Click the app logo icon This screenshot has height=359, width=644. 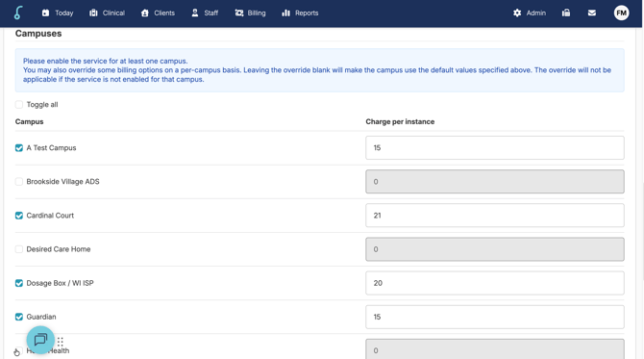coord(18,13)
